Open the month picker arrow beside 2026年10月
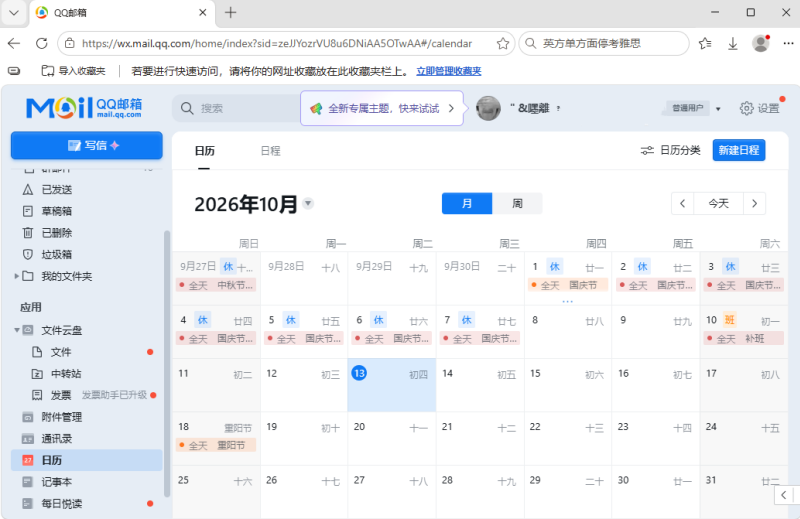Image resolution: width=800 pixels, height=519 pixels. click(x=308, y=203)
